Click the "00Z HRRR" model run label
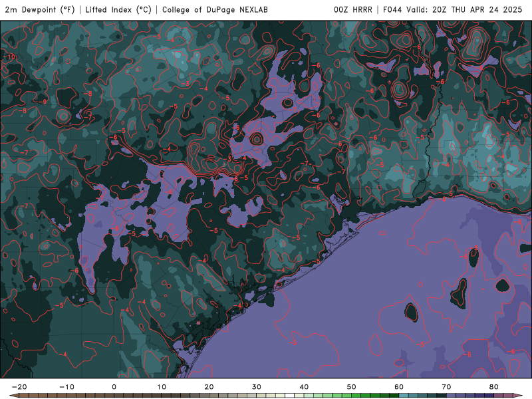Viewport: 532px width, 399px height. [353, 10]
